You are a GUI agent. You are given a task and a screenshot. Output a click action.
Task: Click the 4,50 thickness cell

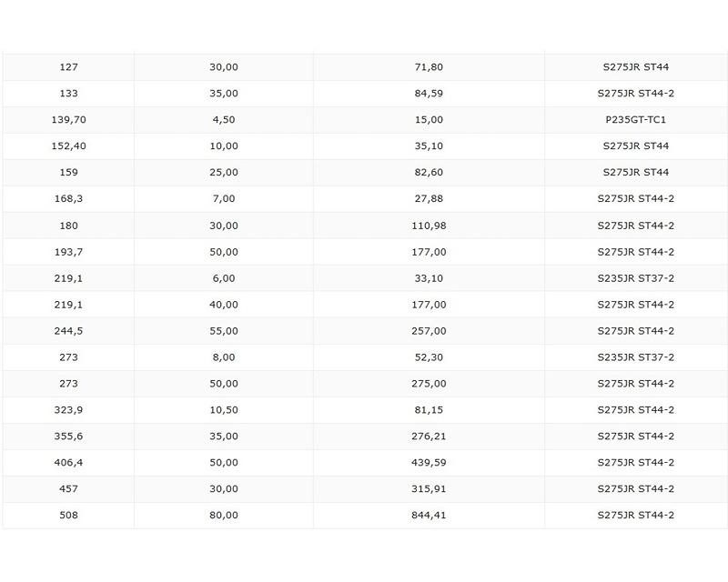223,120
